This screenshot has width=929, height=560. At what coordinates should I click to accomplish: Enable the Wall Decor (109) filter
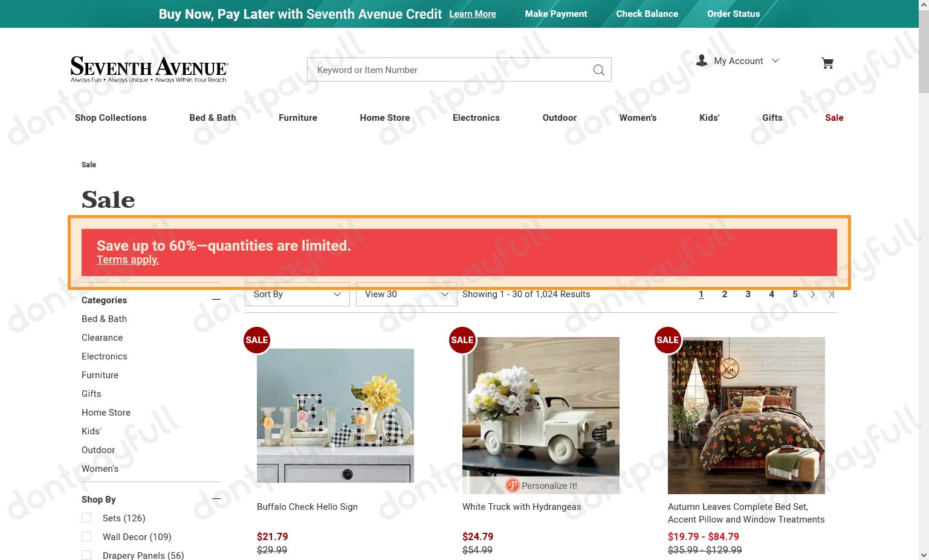[x=86, y=537]
